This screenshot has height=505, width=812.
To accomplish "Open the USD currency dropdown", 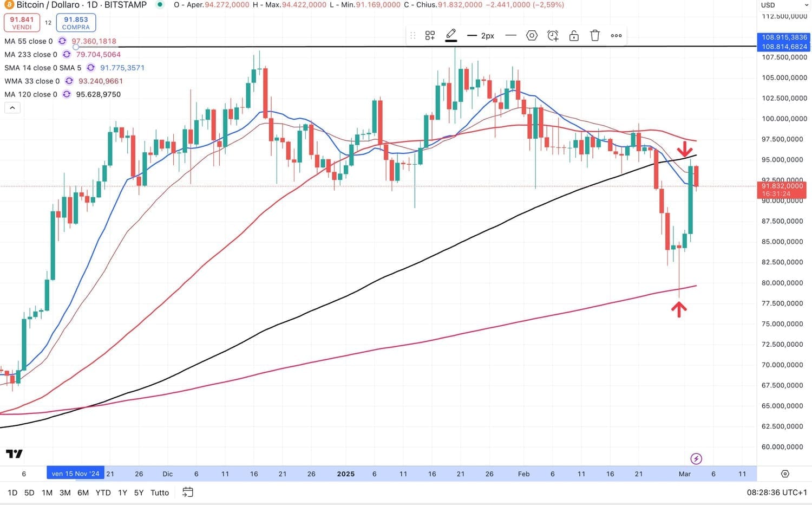I will [x=784, y=5].
